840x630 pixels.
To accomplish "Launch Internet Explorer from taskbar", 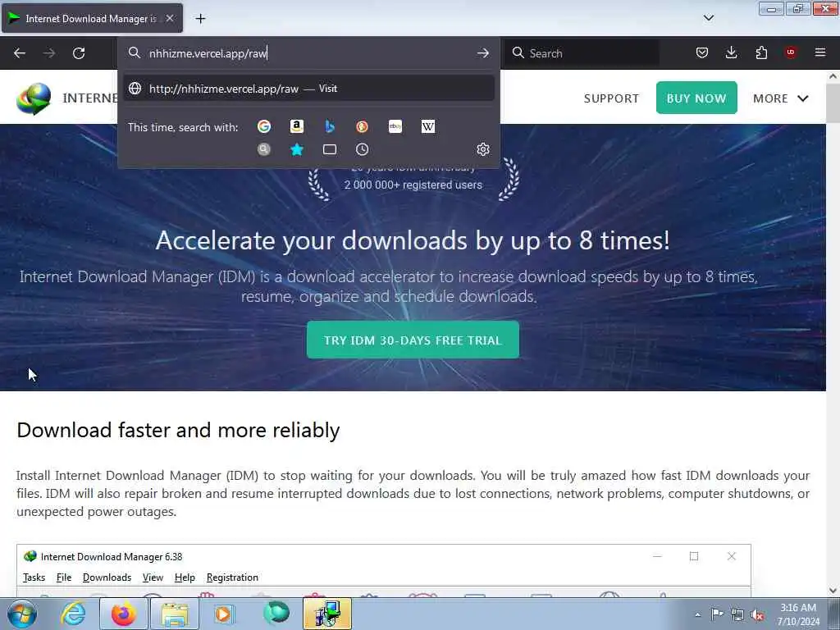I will [73, 614].
